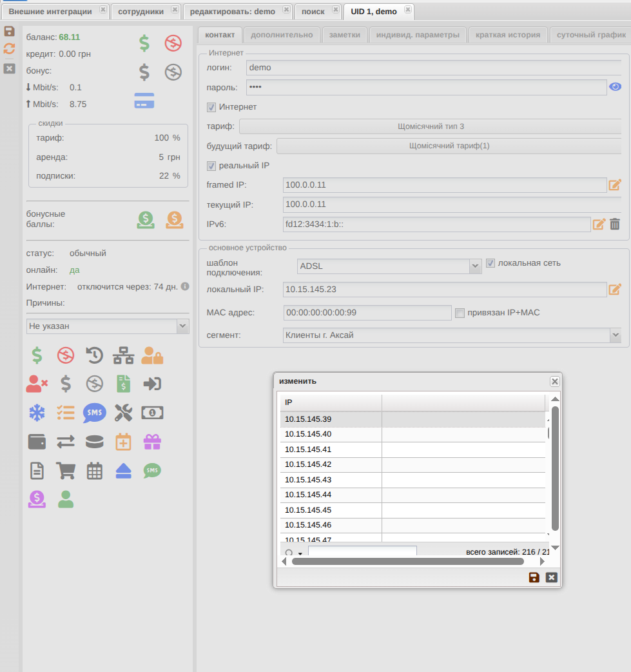Close the поиск tab
This screenshot has width=631, height=672.
click(336, 9)
